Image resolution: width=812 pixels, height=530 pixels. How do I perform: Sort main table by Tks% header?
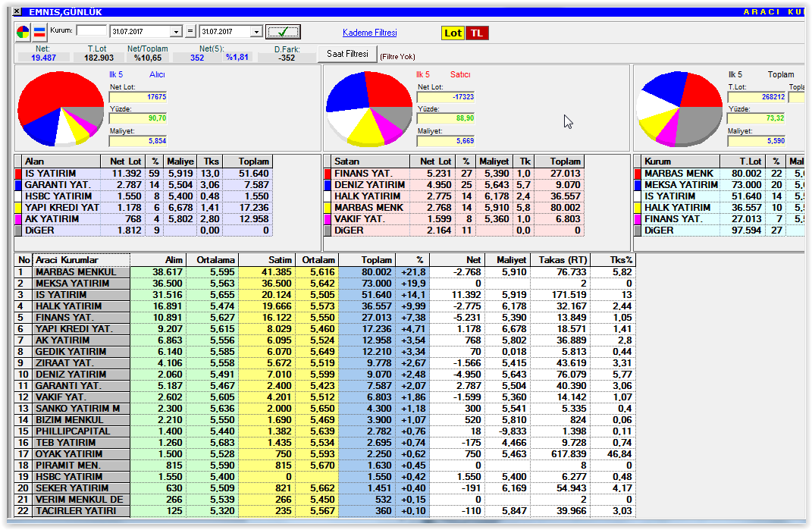click(x=613, y=260)
